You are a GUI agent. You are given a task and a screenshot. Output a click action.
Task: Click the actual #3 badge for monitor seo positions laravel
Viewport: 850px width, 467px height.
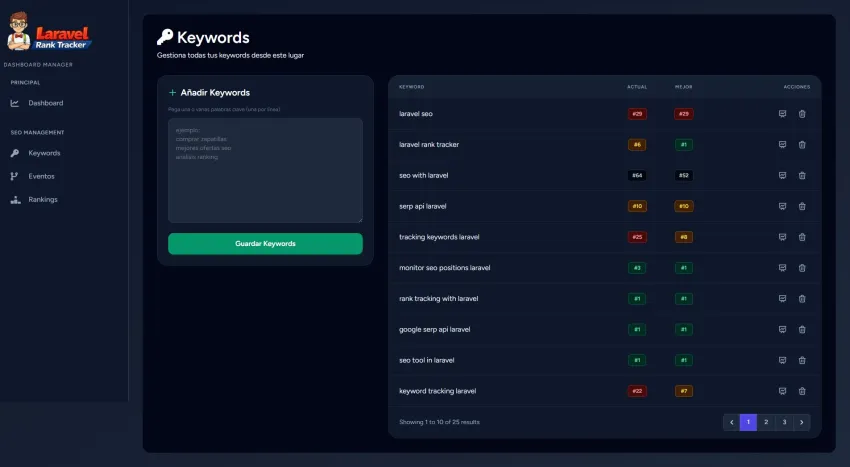637,268
